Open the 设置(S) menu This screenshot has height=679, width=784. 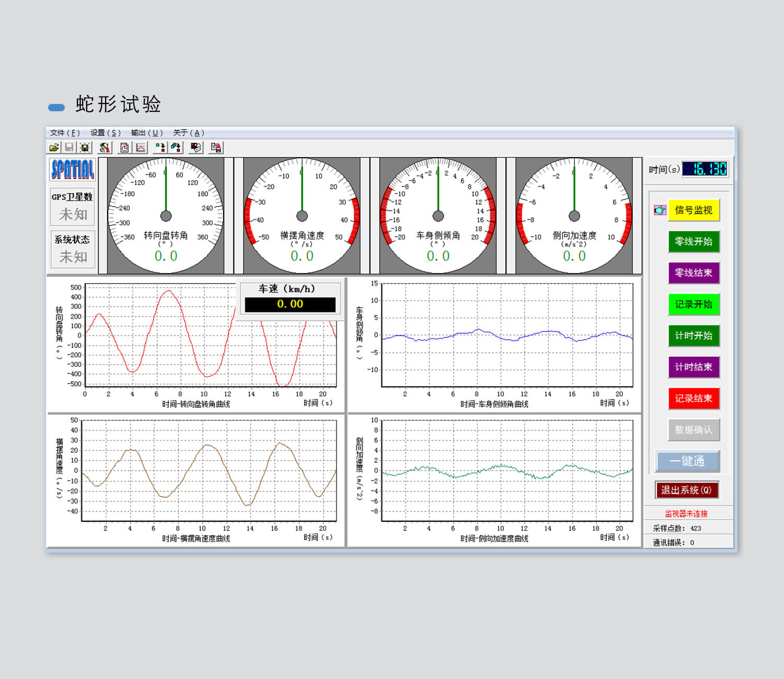click(x=105, y=133)
